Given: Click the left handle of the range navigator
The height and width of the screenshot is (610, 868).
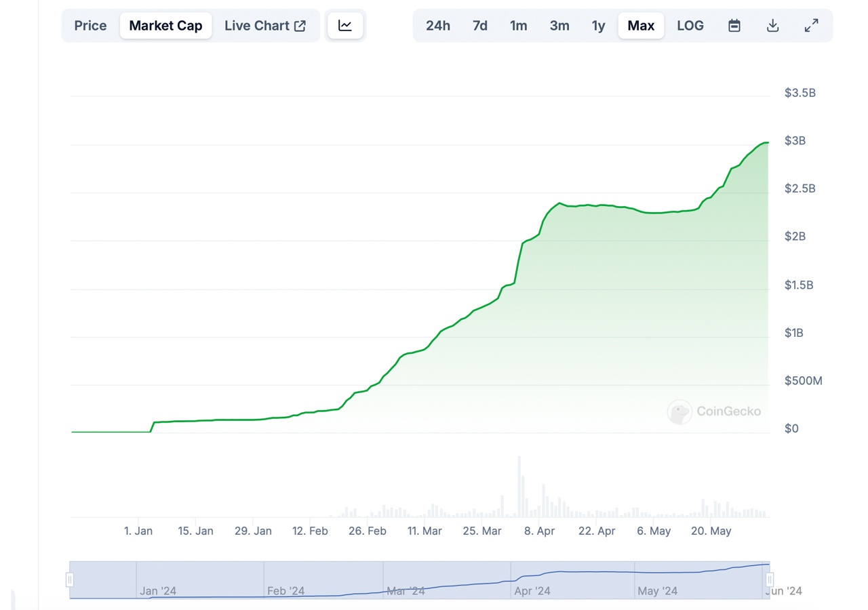Looking at the screenshot, I should [69, 579].
